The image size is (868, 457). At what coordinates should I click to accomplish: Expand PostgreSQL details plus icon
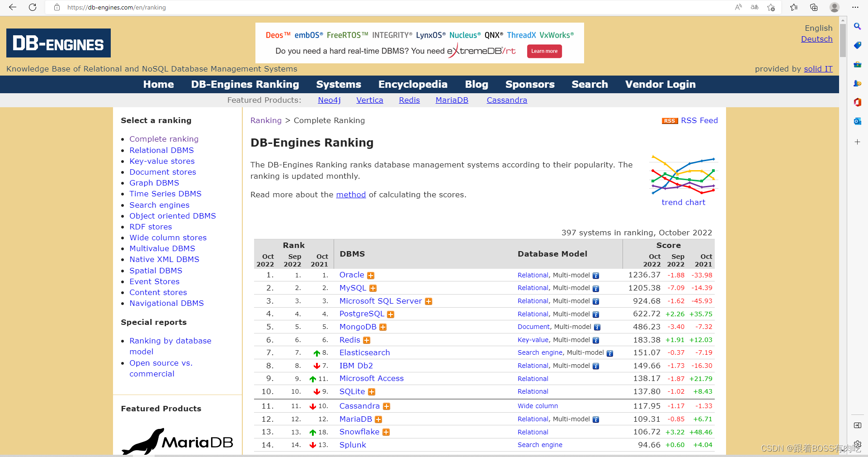coord(391,314)
